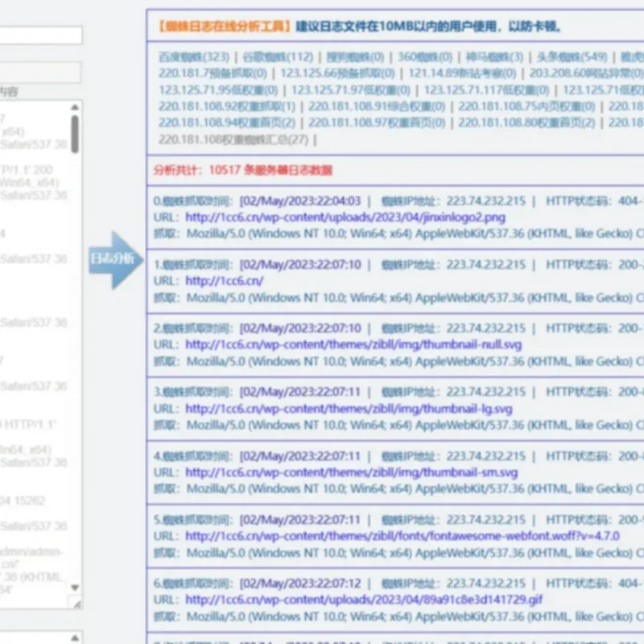Open the http://1cc6.cn/ URL link
This screenshot has width=644, height=644.
click(x=225, y=281)
